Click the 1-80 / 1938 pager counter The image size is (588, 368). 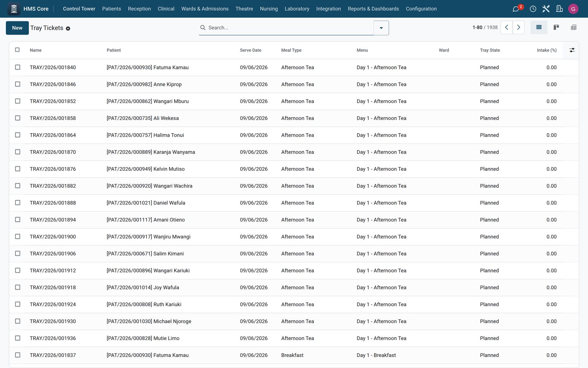pos(485,28)
